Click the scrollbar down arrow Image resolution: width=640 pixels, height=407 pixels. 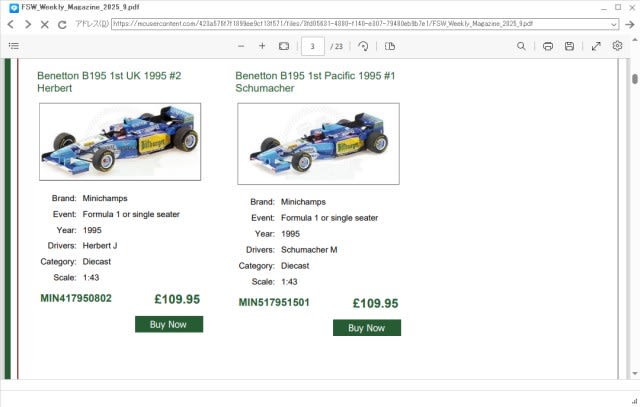click(x=635, y=374)
